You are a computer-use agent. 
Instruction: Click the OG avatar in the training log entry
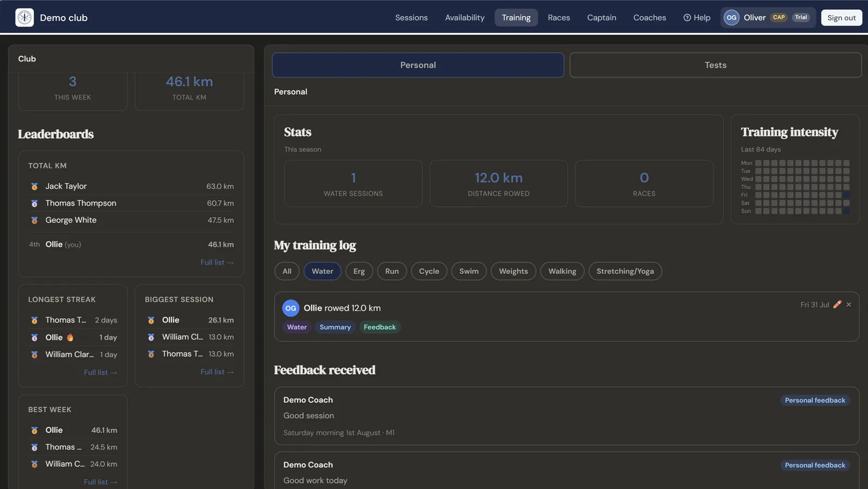click(x=291, y=308)
